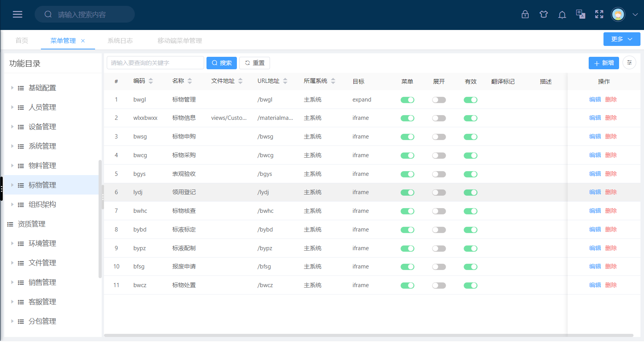Click the user avatar picture
Viewport: 644px width, 342px height.
click(618, 14)
